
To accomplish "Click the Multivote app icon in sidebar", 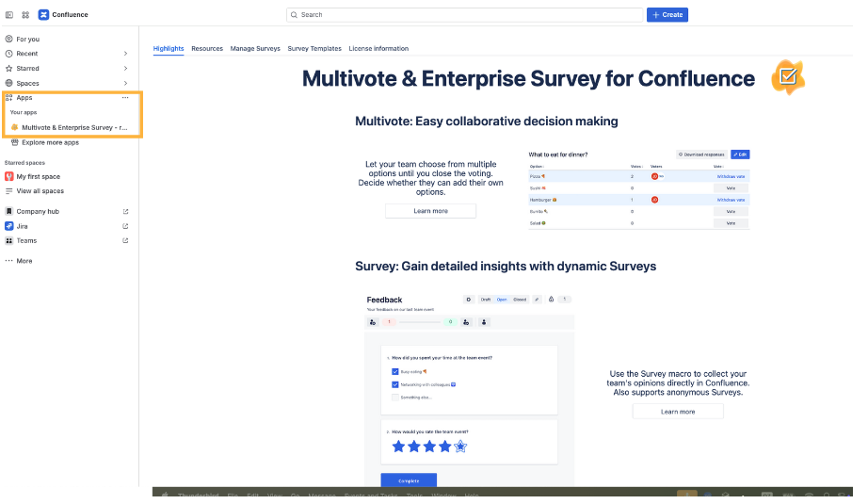I will click(x=14, y=127).
